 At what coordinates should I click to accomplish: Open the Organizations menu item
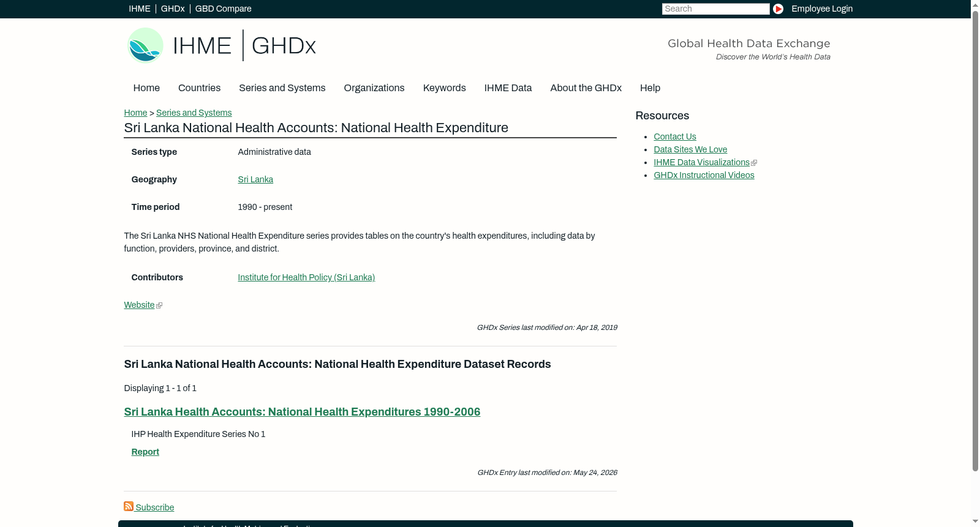tap(374, 88)
